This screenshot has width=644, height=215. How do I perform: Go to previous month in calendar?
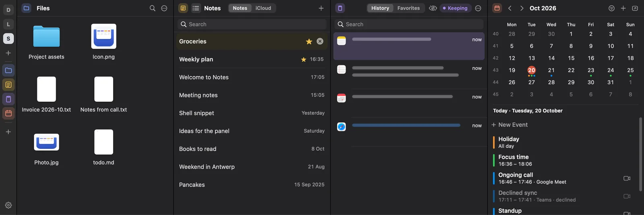[x=510, y=8]
